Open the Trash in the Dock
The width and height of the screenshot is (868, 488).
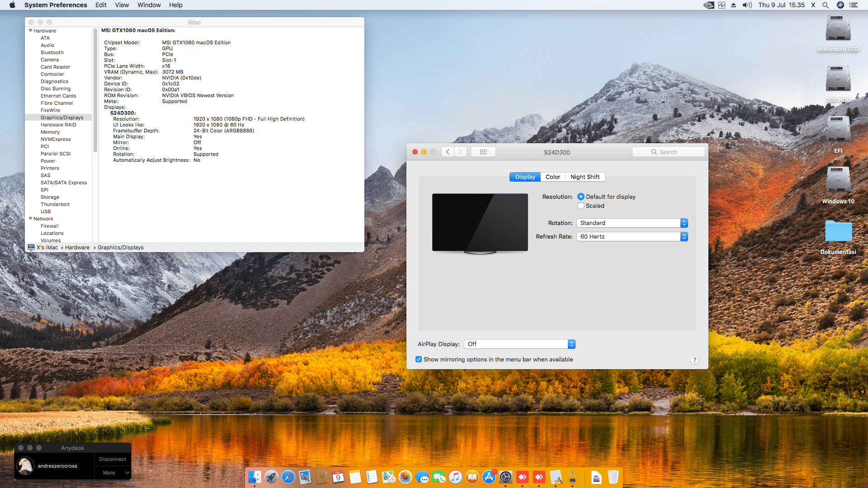point(613,477)
